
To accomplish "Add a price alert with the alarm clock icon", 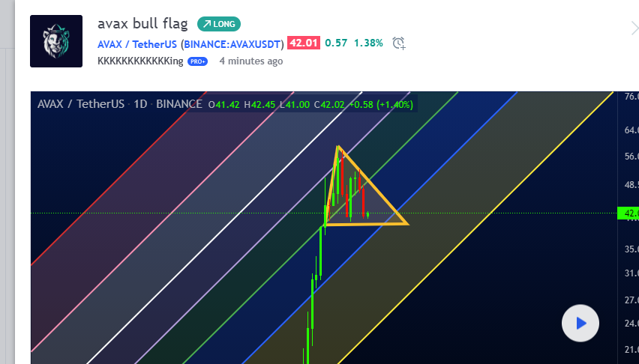I will pyautogui.click(x=399, y=43).
